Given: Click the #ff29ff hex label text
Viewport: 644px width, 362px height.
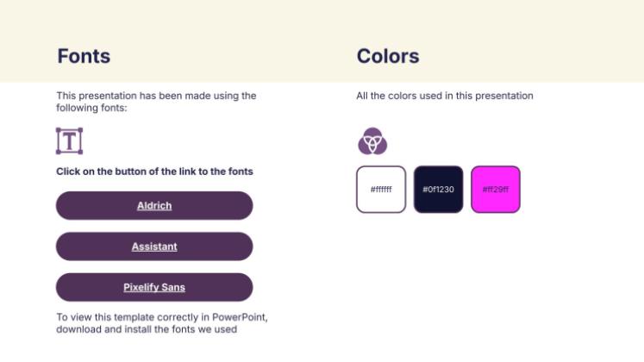Looking at the screenshot, I should (496, 190).
